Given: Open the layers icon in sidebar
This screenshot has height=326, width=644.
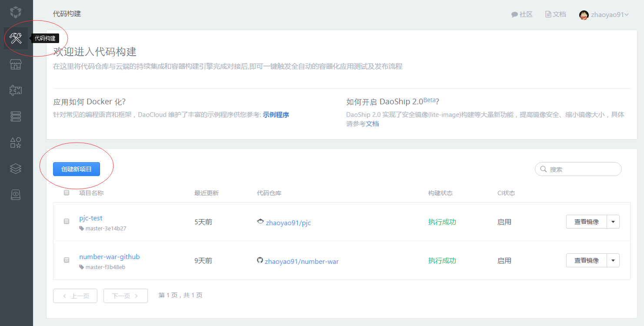Looking at the screenshot, I should pos(16,168).
